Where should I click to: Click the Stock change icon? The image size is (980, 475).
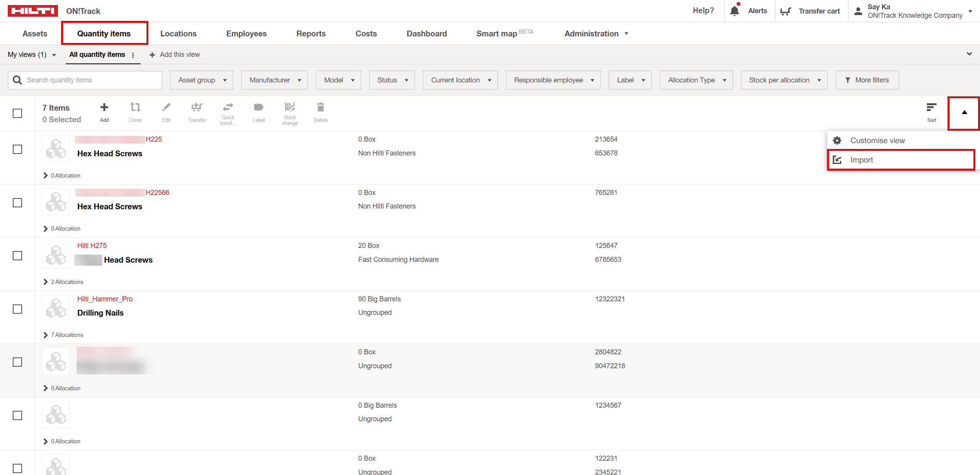coord(289,107)
